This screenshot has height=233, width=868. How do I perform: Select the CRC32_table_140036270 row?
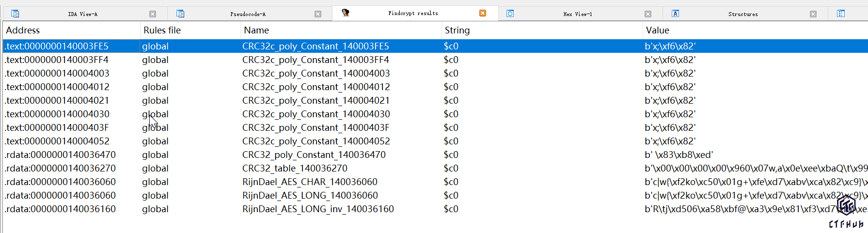pyautogui.click(x=295, y=168)
